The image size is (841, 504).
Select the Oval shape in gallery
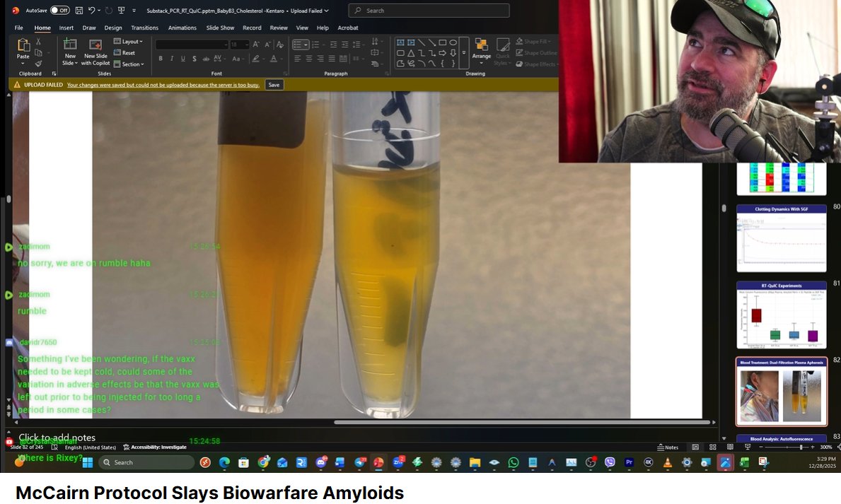tap(453, 42)
